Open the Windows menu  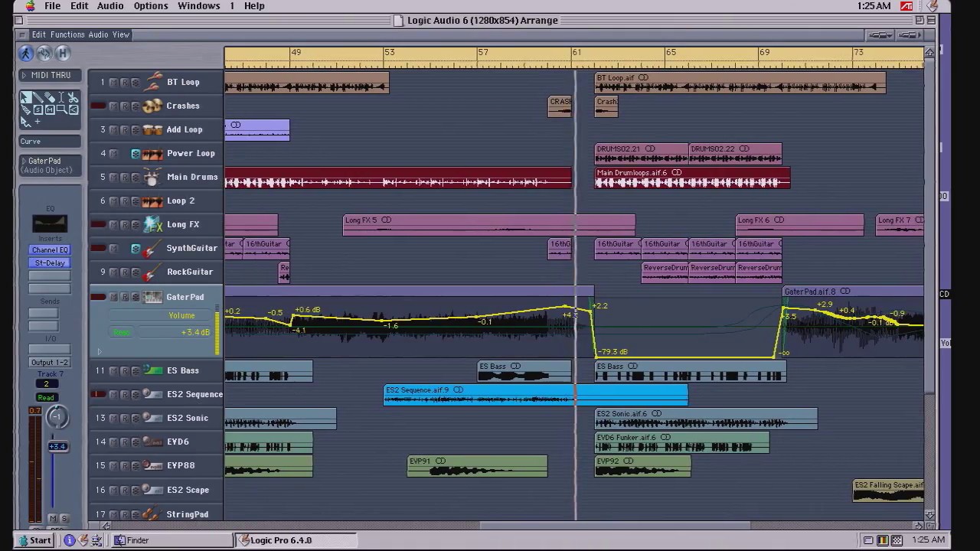point(199,6)
